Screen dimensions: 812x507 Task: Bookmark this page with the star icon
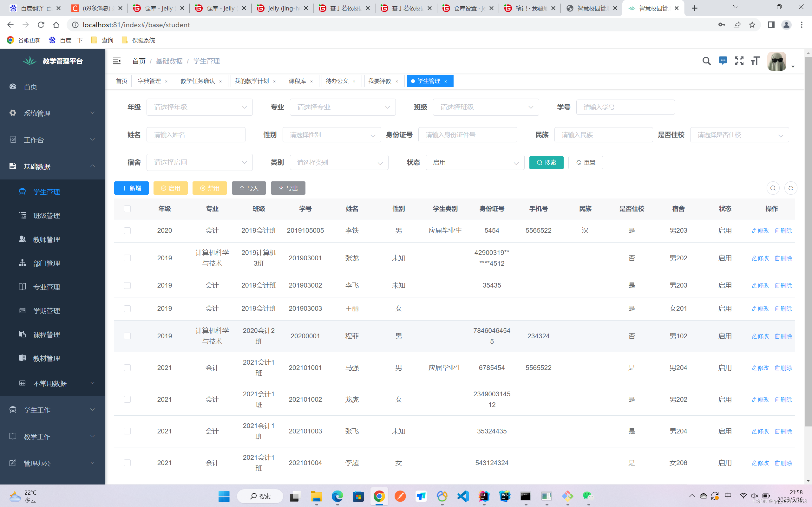pyautogui.click(x=752, y=25)
